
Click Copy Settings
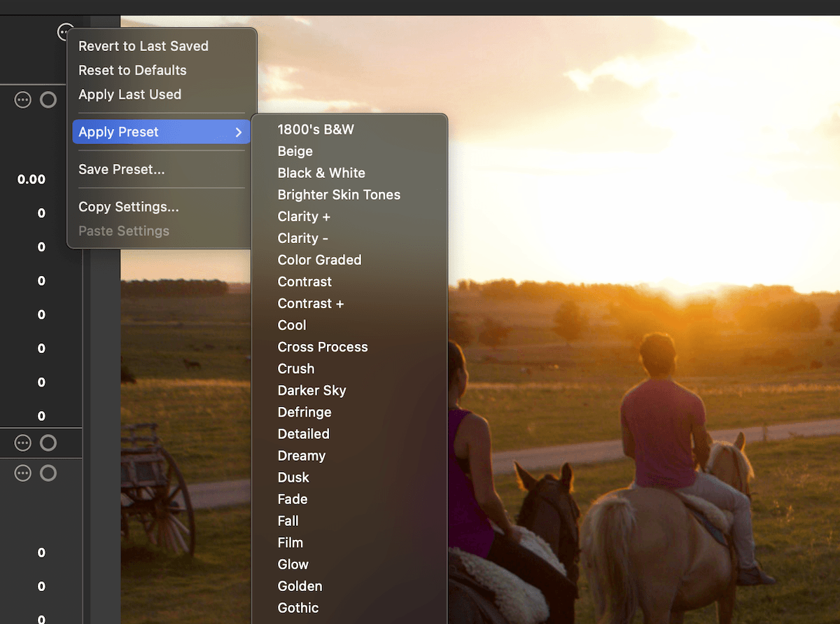click(128, 207)
